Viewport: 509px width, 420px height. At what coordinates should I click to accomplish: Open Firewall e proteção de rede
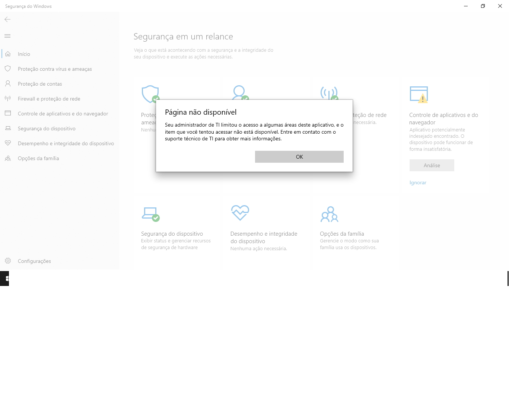click(49, 99)
